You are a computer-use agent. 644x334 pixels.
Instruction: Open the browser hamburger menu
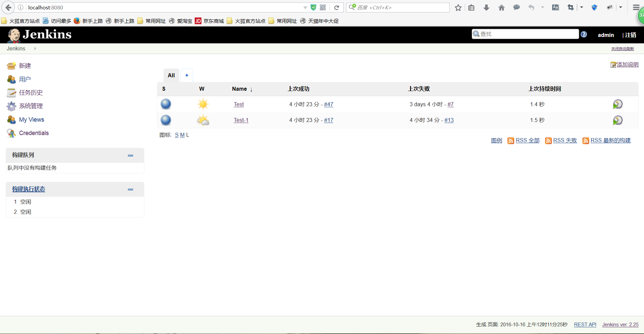coord(636,7)
